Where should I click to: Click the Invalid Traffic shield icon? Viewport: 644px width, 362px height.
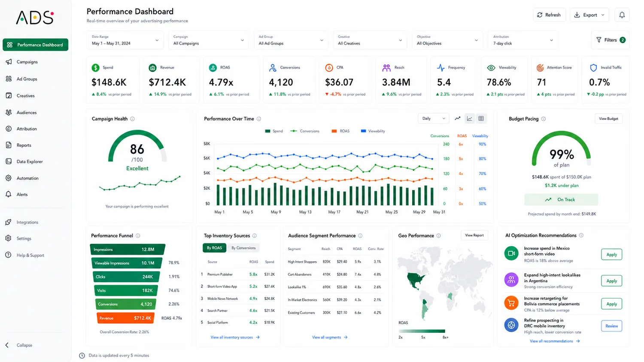coord(593,68)
